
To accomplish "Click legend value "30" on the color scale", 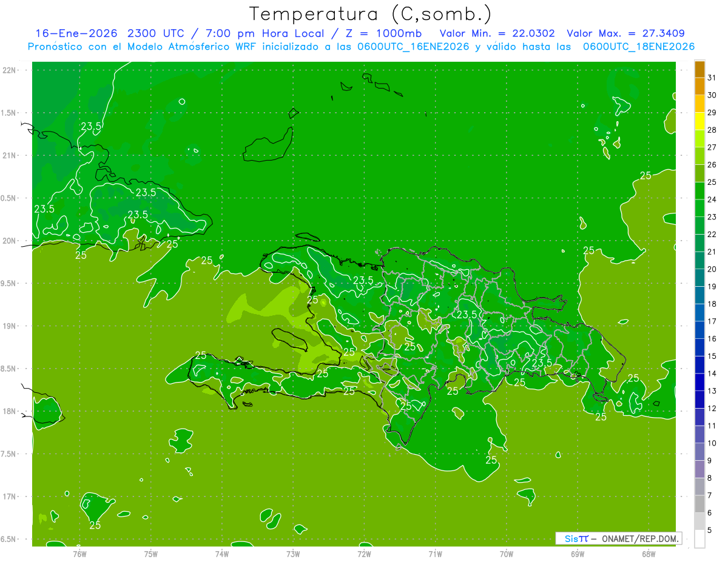I will point(712,95).
